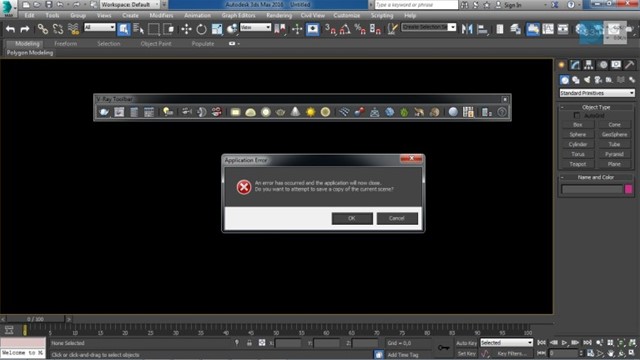This screenshot has width=640, height=360.
Task: Click the Undo arrow in main toolbar
Action: (10, 29)
